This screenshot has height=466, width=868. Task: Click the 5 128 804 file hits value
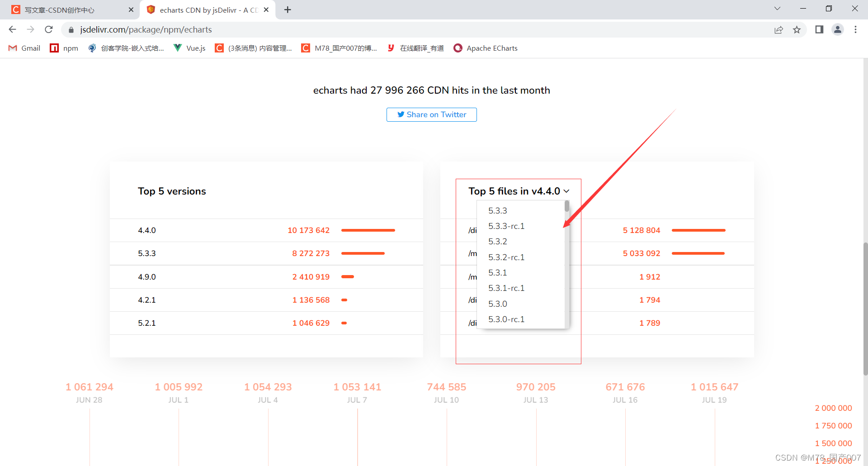pyautogui.click(x=642, y=230)
